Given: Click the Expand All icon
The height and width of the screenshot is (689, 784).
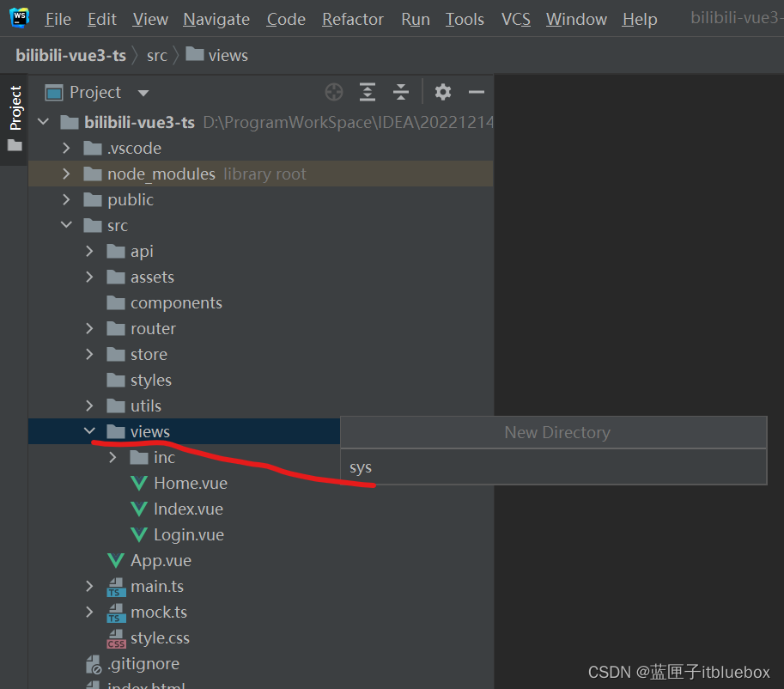Looking at the screenshot, I should [367, 92].
